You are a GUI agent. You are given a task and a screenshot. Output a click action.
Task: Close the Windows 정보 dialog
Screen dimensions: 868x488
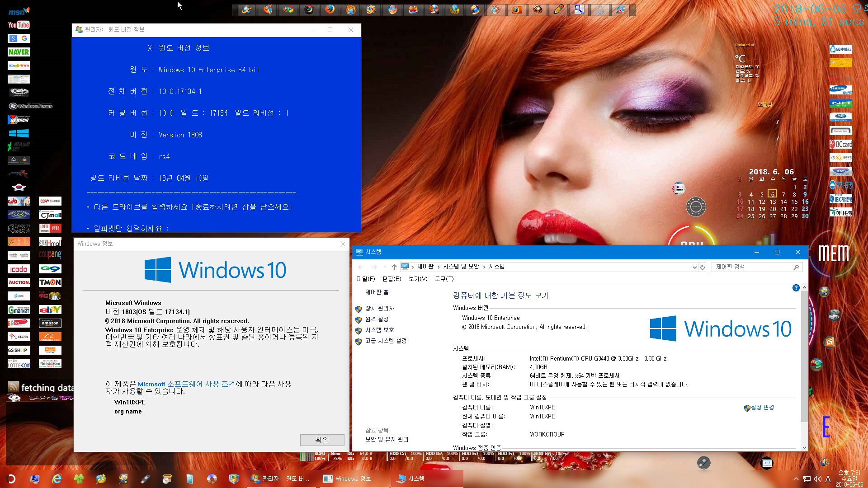[342, 244]
